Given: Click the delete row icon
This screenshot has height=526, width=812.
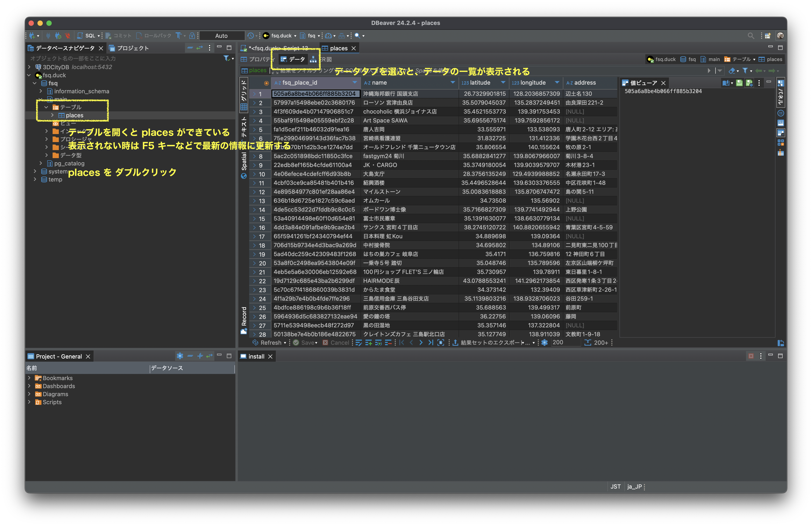Looking at the screenshot, I should click(x=388, y=343).
